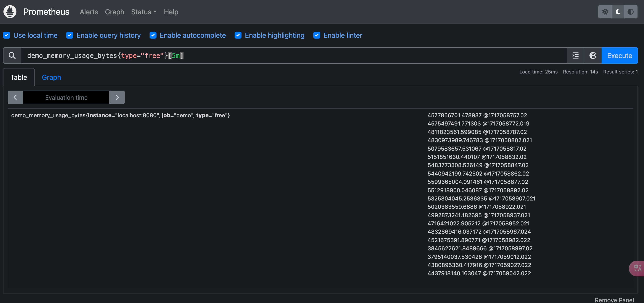
Task: Click value 4575497491.771303 @1717058772.019
Action: [478, 124]
